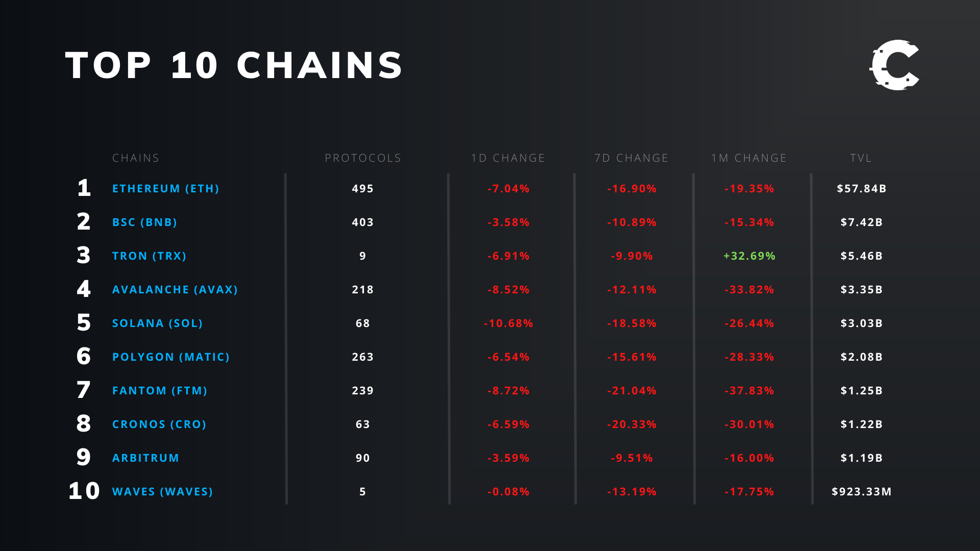Select the 1M Change column header

pos(749,158)
